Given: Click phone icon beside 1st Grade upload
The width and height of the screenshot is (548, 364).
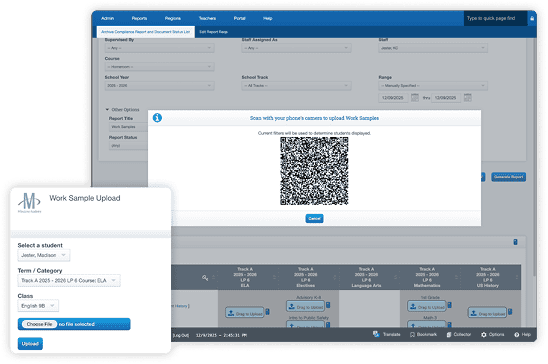Looking at the screenshot, I should tap(449, 305).
